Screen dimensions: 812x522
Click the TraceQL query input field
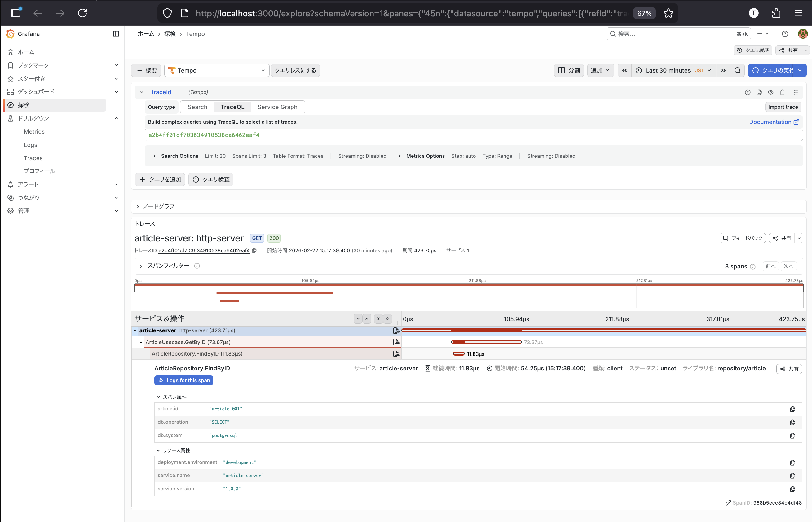click(473, 135)
